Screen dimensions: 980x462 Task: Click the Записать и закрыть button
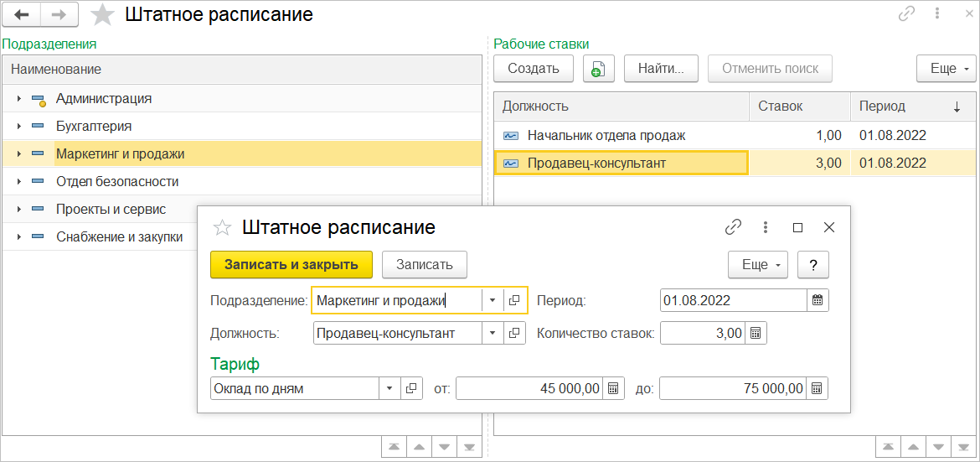tap(291, 265)
